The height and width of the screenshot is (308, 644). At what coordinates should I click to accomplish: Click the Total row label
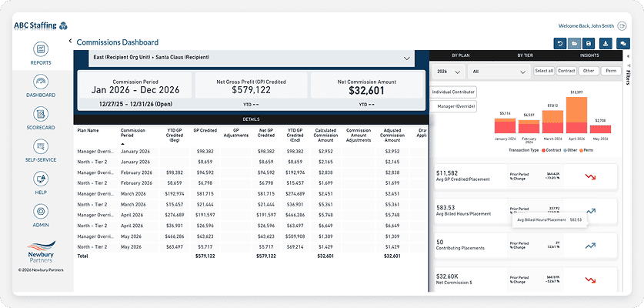point(82,256)
